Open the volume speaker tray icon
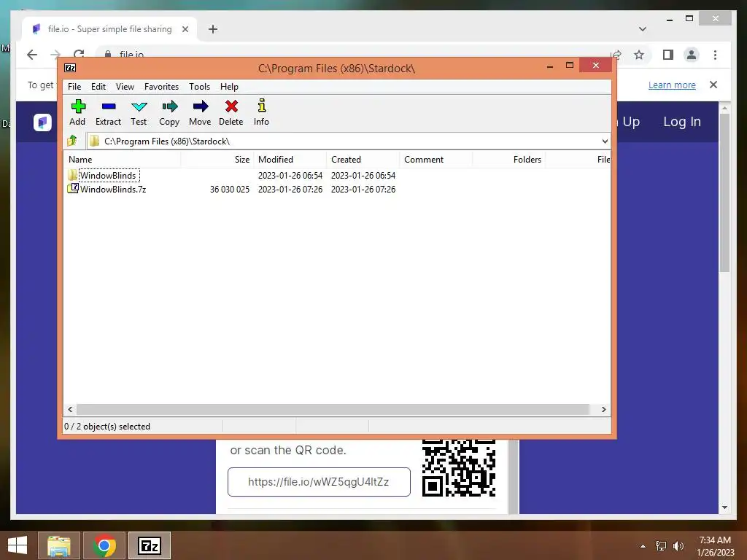 pyautogui.click(x=678, y=545)
